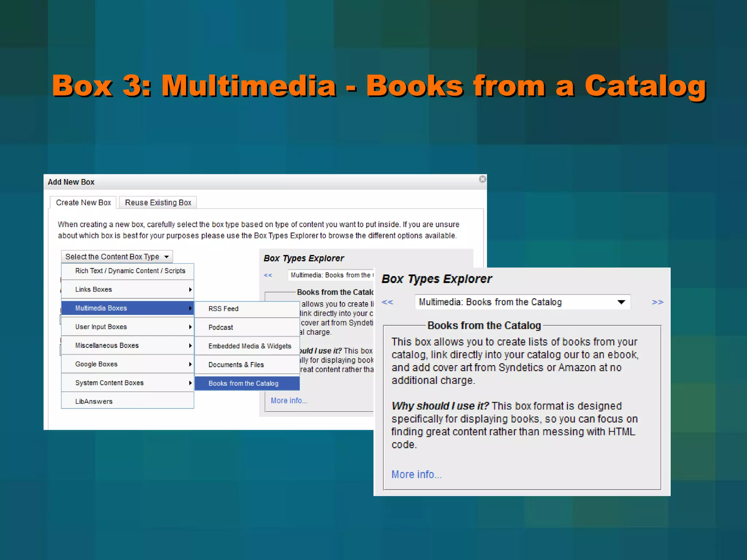
Task: Open Multimedia: Books from the Catalog dropdown in enlarged explorer
Action: pos(523,302)
